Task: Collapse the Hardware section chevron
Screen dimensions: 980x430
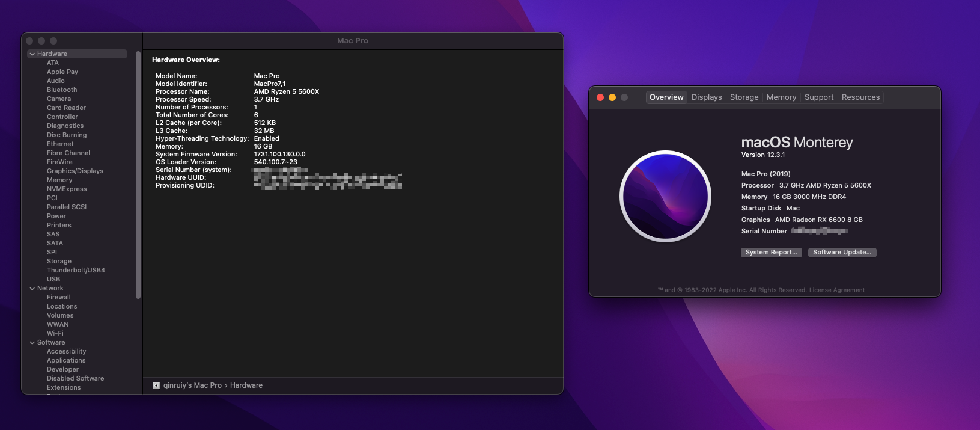Action: point(32,54)
